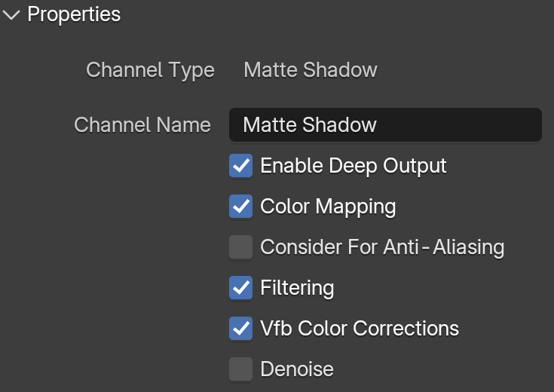Uncheck the Vfb Color Corrections box
Image resolution: width=554 pixels, height=392 pixels.
click(x=240, y=328)
